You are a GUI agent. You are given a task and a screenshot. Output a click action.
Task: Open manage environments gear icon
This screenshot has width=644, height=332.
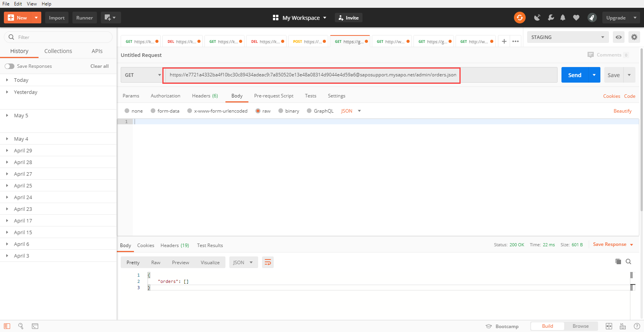tap(634, 37)
